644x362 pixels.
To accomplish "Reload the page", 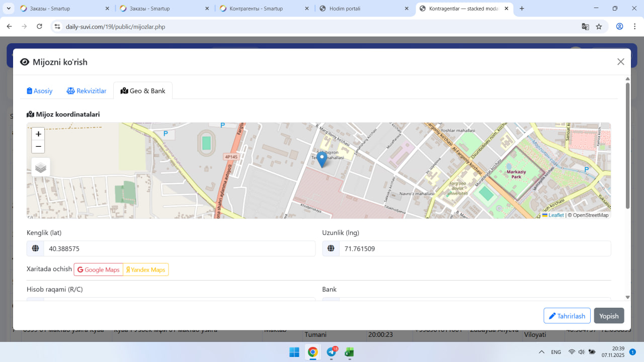I will [40, 27].
